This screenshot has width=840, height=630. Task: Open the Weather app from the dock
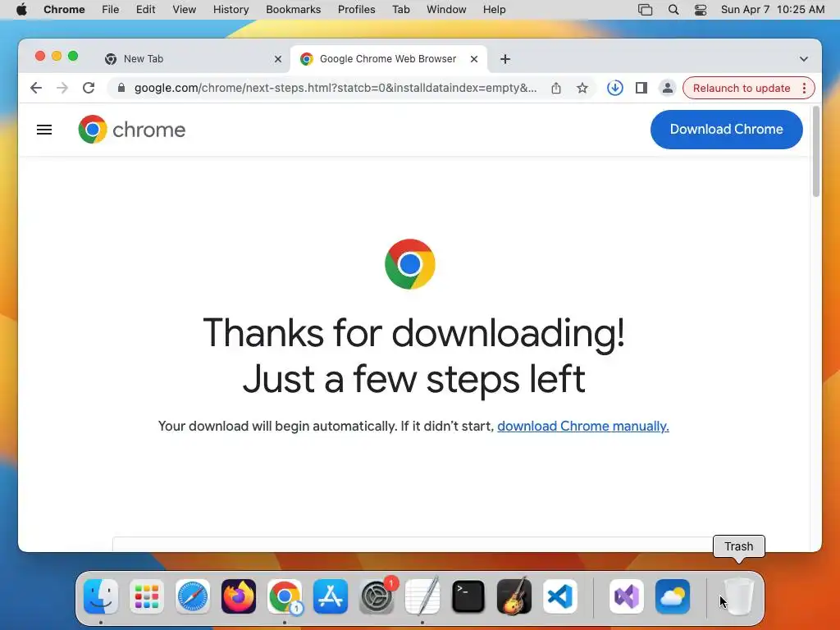673,596
